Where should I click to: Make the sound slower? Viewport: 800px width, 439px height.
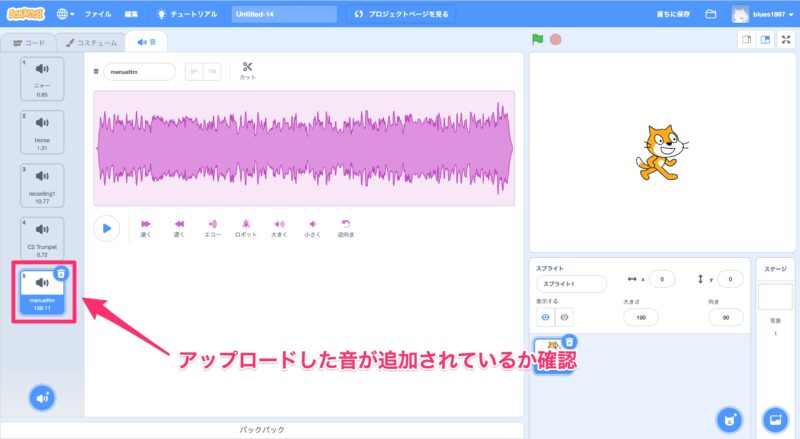(x=179, y=226)
